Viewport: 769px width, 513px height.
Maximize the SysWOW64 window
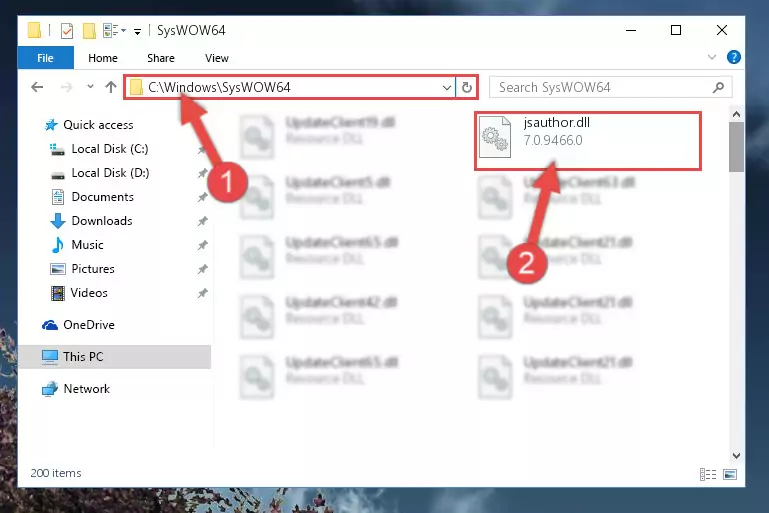point(676,30)
